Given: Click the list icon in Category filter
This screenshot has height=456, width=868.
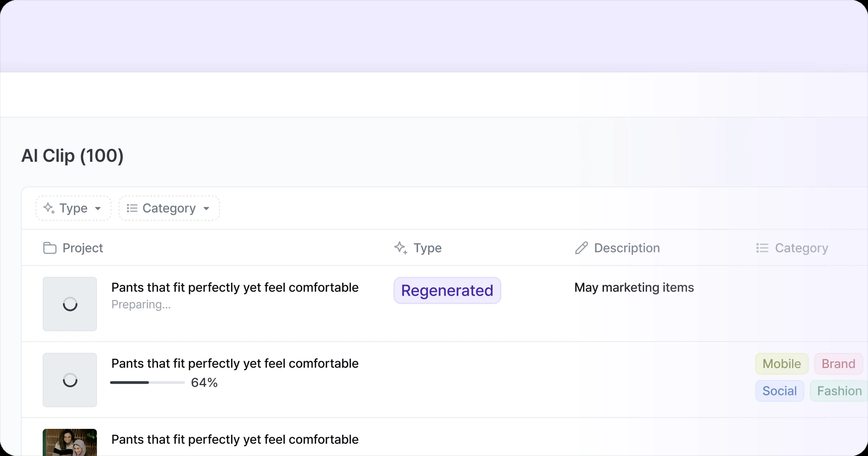Looking at the screenshot, I should (132, 208).
